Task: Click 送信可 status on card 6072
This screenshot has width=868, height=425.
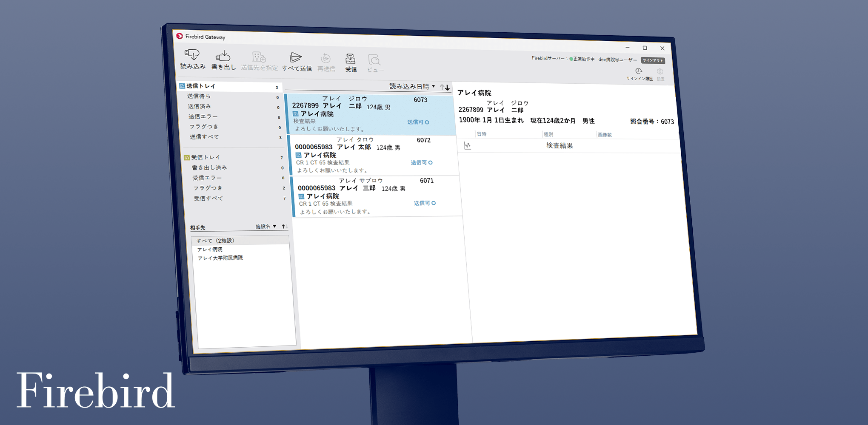Action: pos(421,163)
